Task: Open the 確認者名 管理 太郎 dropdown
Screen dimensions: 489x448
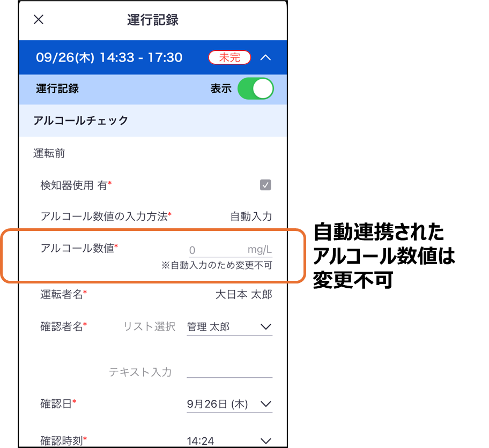Action: 229,327
